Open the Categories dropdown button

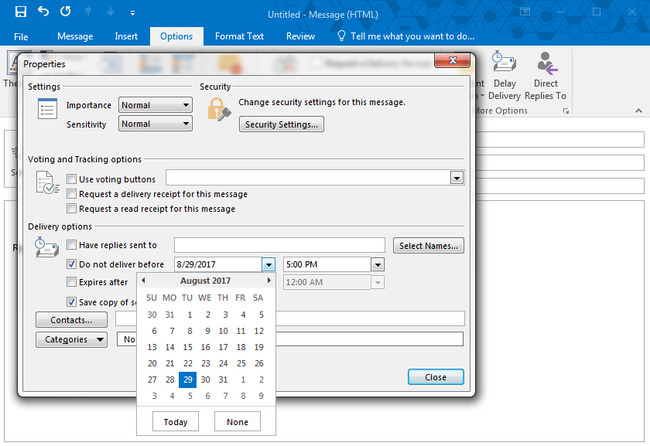coord(71,339)
